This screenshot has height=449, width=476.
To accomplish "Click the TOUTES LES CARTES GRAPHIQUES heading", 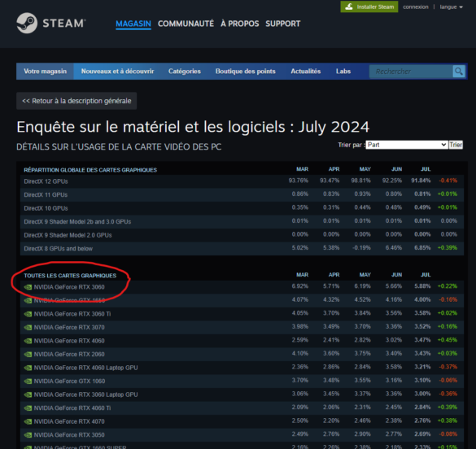I will coord(70,276).
